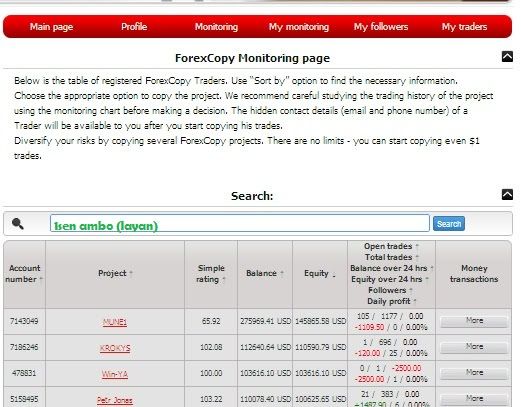Open the KROKYS project link
Viewport: 521px width, 407px height.
click(x=115, y=348)
